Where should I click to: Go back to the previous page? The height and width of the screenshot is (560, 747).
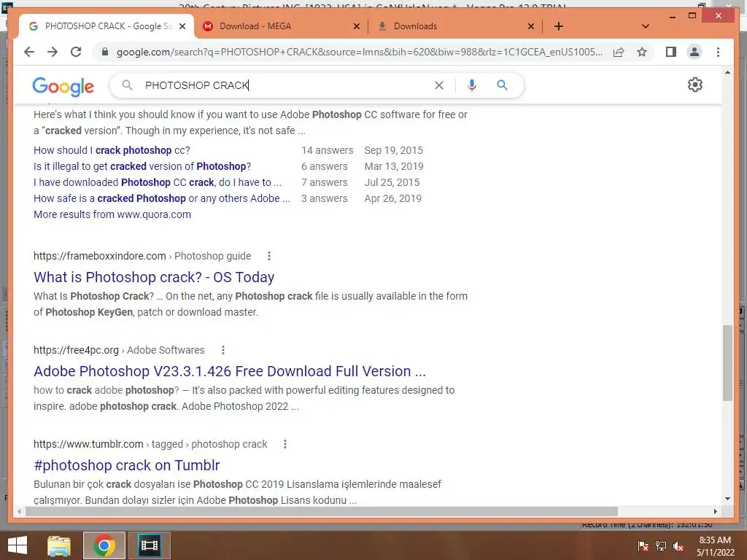29,52
